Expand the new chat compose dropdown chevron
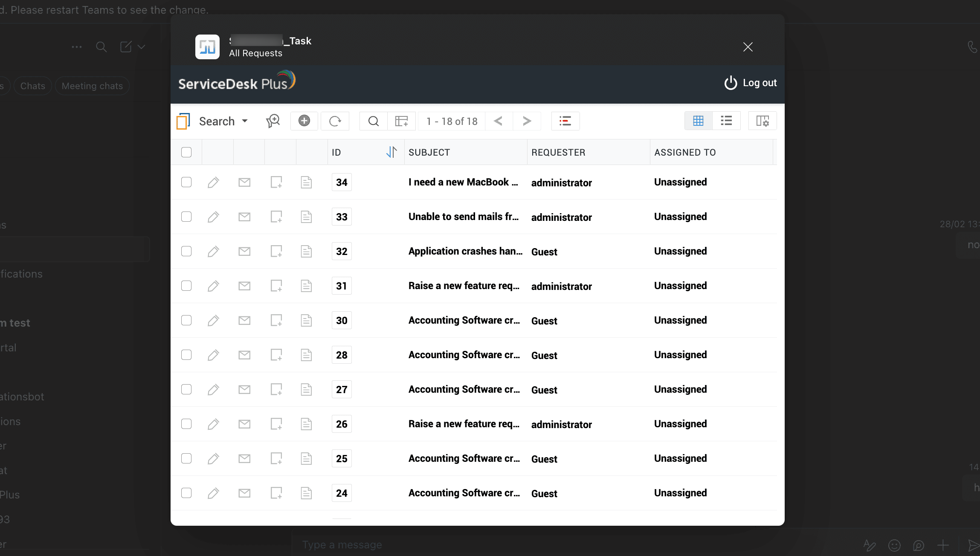The image size is (980, 556). point(142,47)
